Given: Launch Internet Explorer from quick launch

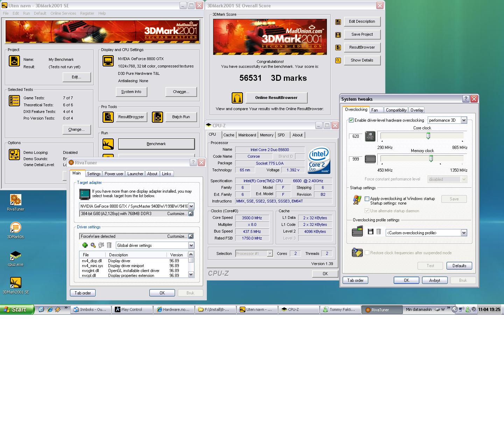Looking at the screenshot, I should pos(50,309).
